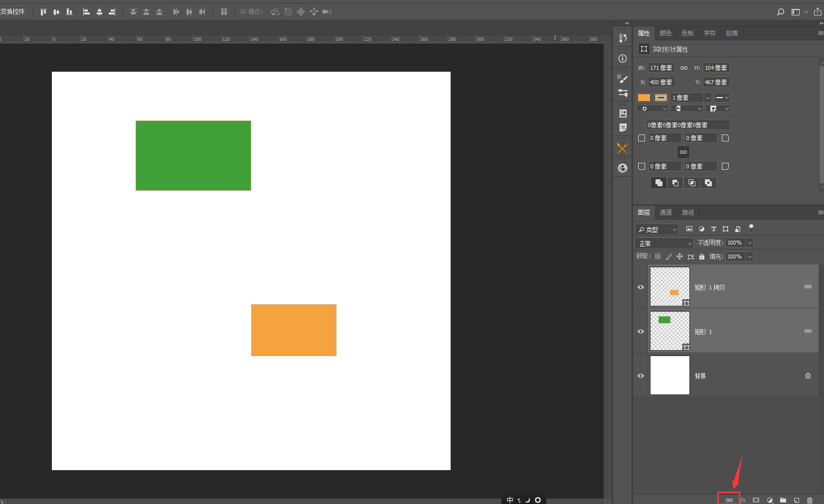The height and width of the screenshot is (504, 824).
Task: Open the History panel icon
Action: tap(623, 38)
